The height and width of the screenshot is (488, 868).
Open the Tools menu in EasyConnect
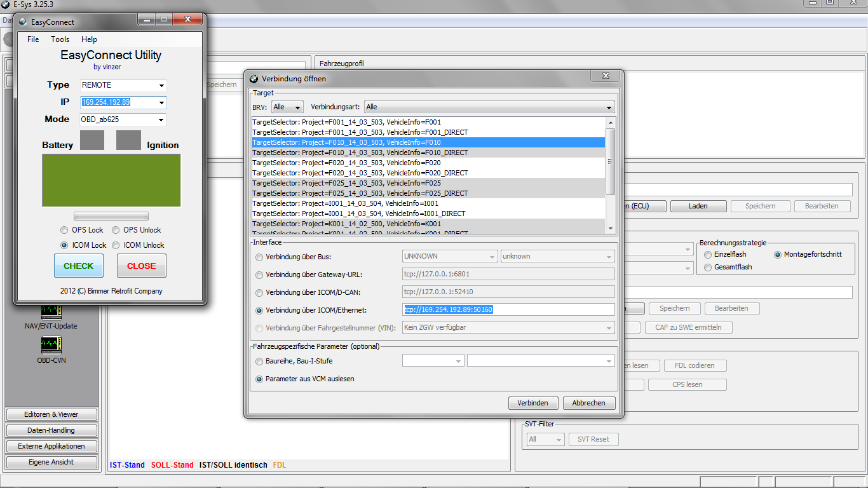[x=60, y=39]
